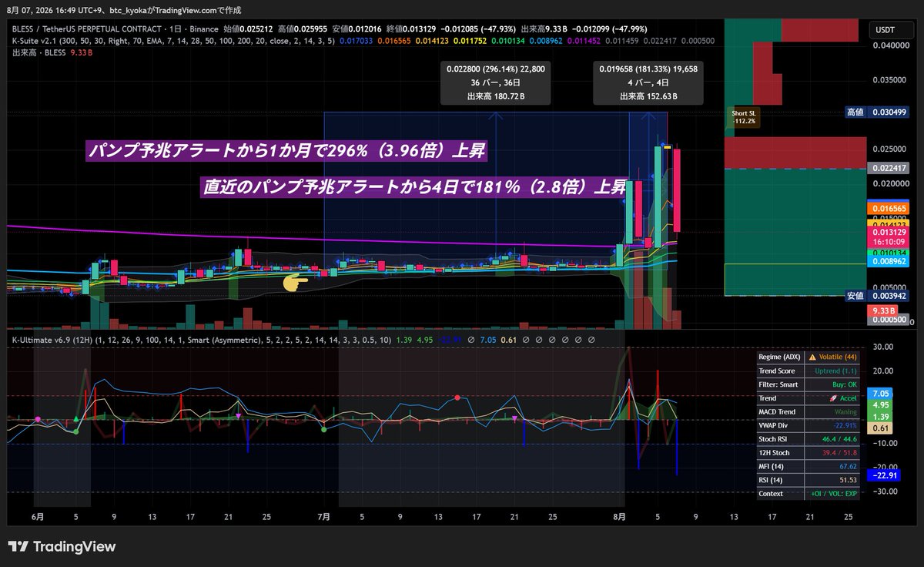Screen dimensions: 924x567
Task: Click the Uptrend (1.1) table value
Action: coord(836,371)
